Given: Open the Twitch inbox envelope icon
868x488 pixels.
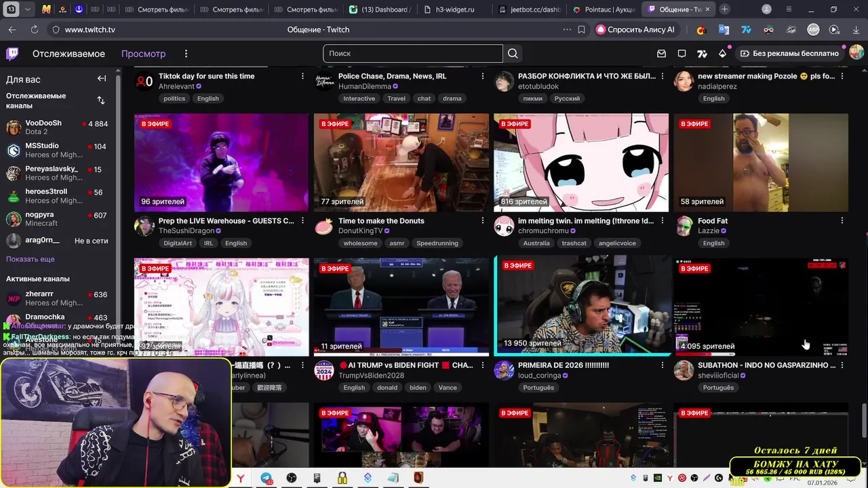Looking at the screenshot, I should tap(662, 54).
